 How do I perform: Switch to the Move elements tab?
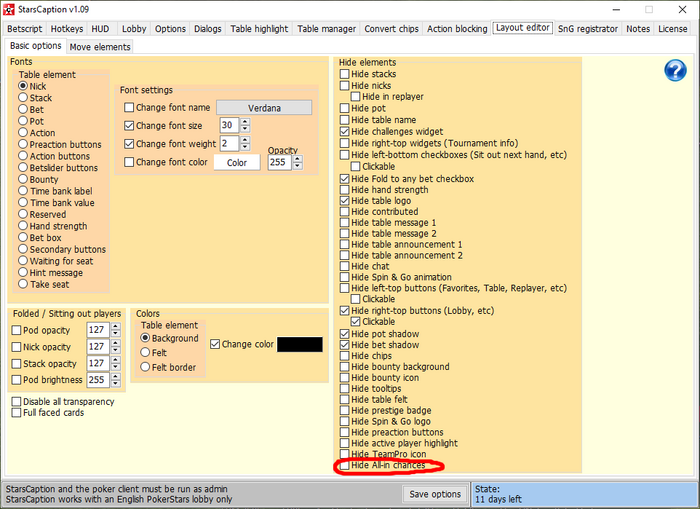[99, 47]
